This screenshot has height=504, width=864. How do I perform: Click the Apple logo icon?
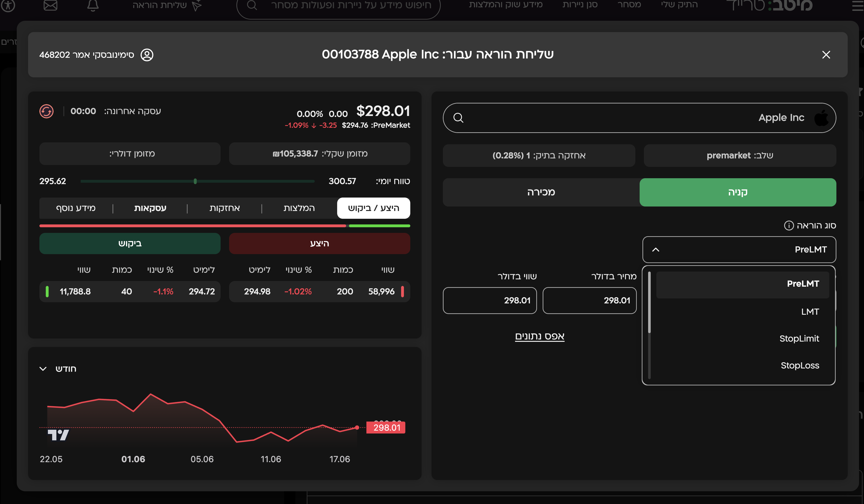click(822, 118)
